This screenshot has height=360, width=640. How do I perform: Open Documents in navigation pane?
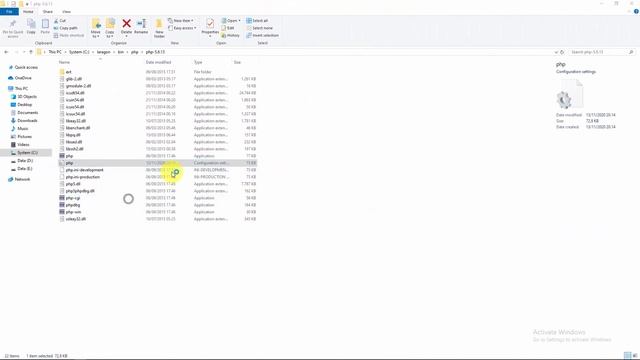pos(27,113)
